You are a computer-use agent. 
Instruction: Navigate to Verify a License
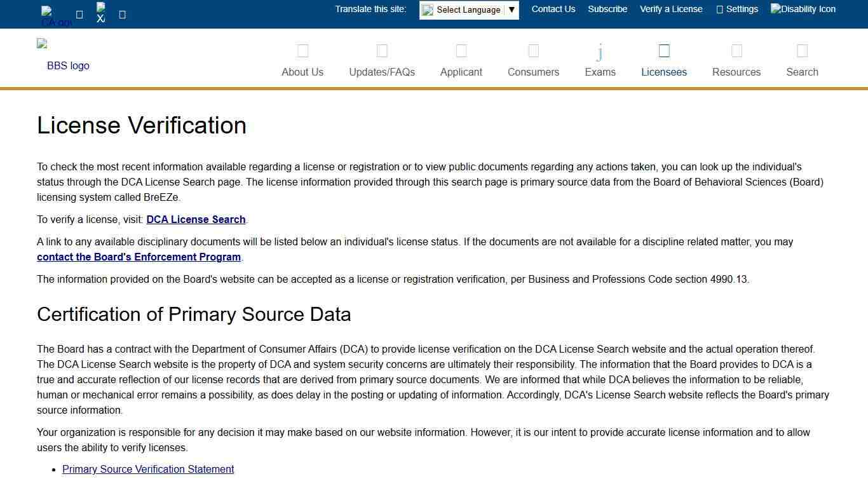click(671, 9)
